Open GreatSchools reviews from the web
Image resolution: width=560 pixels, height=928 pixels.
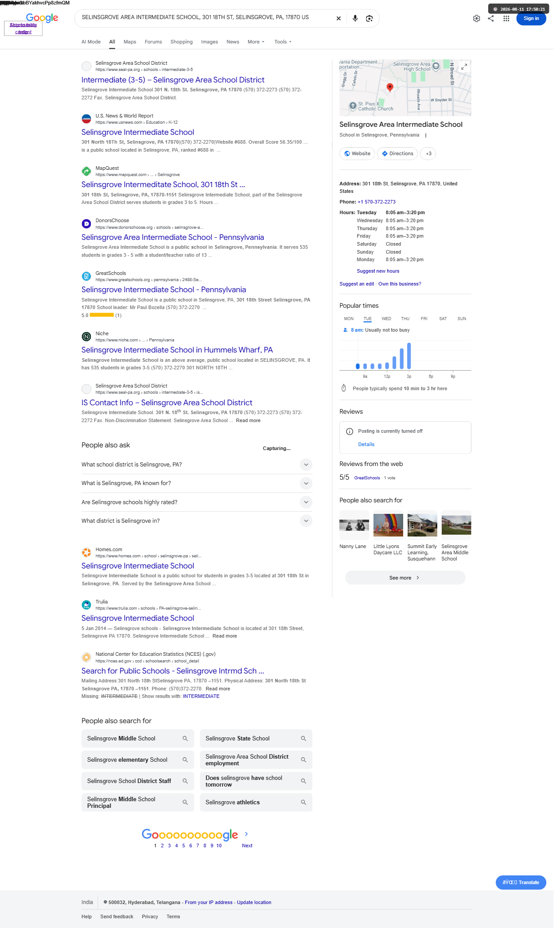pyautogui.click(x=367, y=478)
